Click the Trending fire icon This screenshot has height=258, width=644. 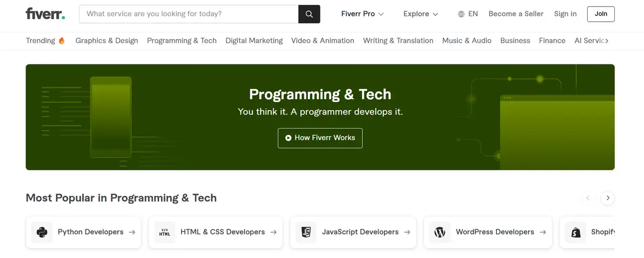coord(62,41)
